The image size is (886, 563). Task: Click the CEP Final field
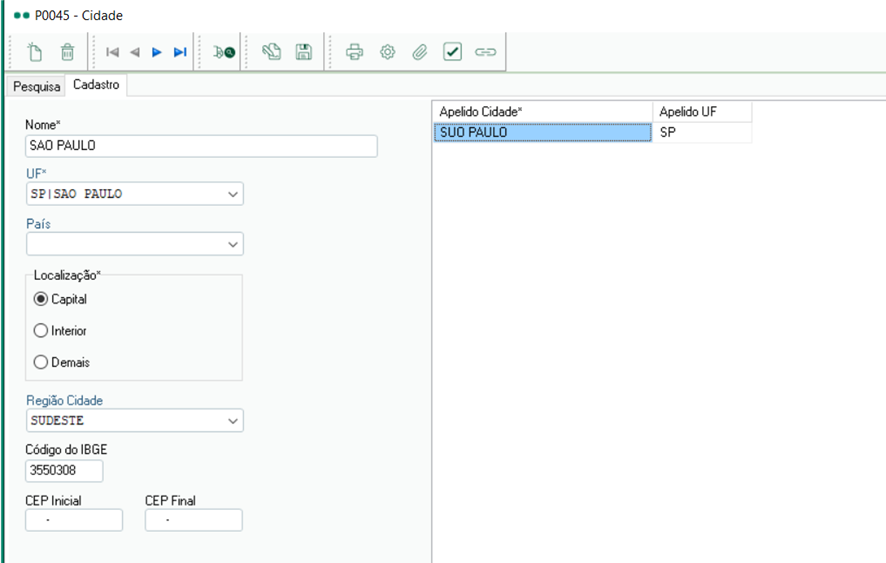coord(194,520)
